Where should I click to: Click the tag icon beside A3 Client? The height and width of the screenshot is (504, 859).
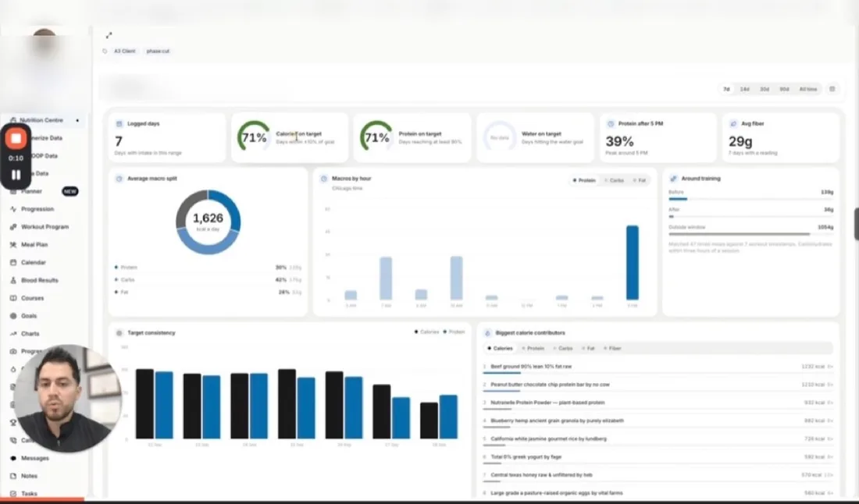pyautogui.click(x=105, y=51)
